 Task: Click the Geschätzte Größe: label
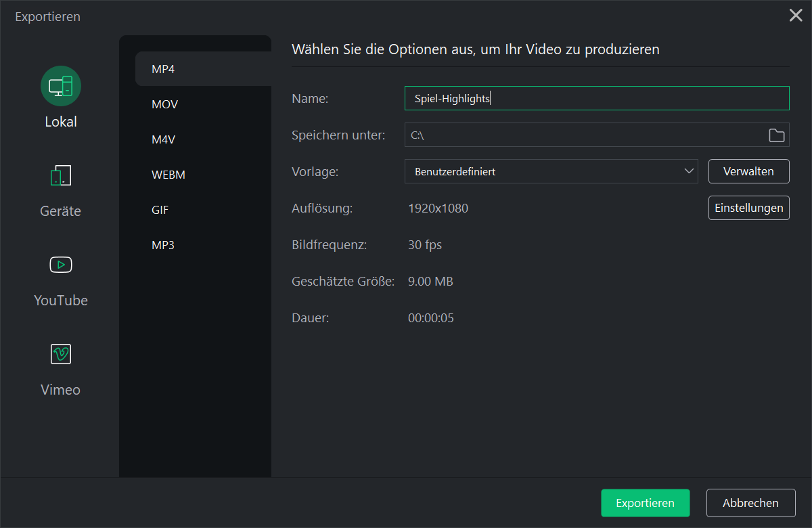click(x=343, y=282)
